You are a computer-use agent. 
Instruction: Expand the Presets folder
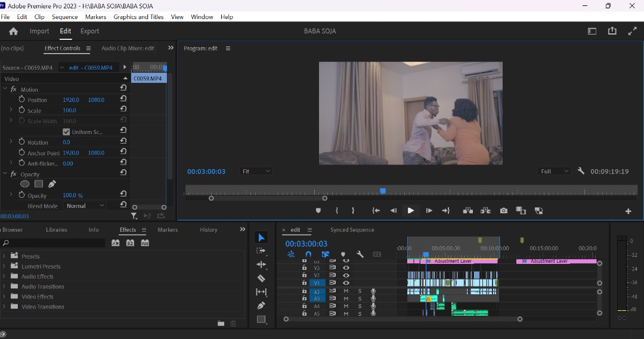tap(4, 256)
